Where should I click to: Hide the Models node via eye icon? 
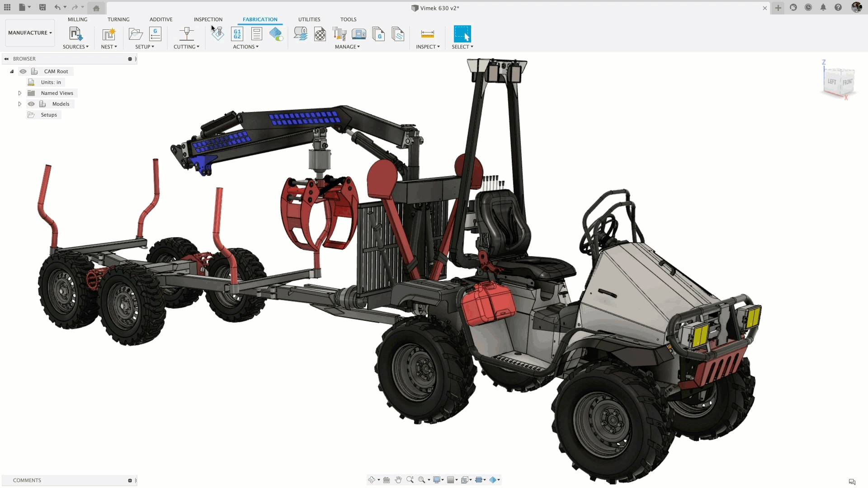pos(31,104)
